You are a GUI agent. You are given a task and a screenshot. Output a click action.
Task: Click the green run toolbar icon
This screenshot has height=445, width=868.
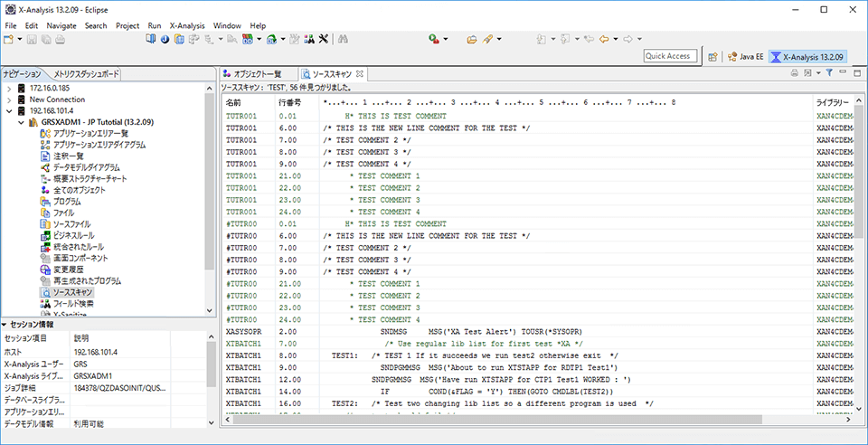point(435,39)
